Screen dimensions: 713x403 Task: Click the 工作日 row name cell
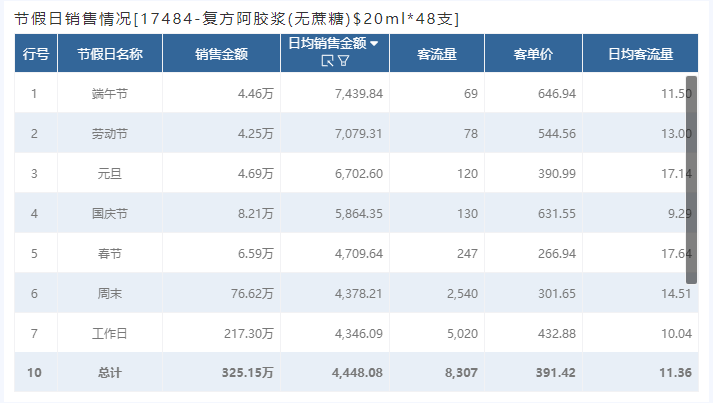(x=110, y=333)
